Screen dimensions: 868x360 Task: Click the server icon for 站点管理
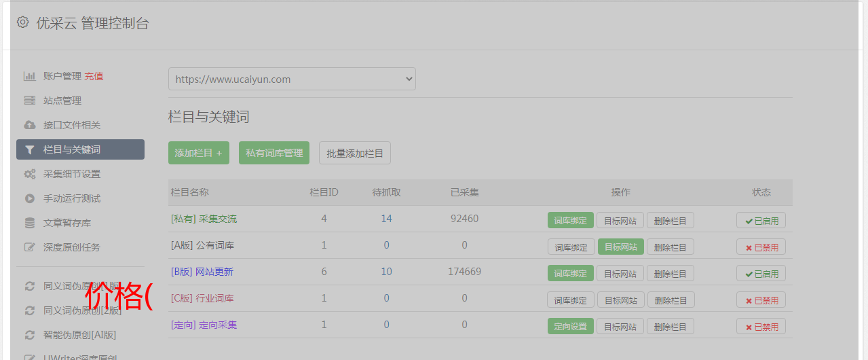(29, 101)
